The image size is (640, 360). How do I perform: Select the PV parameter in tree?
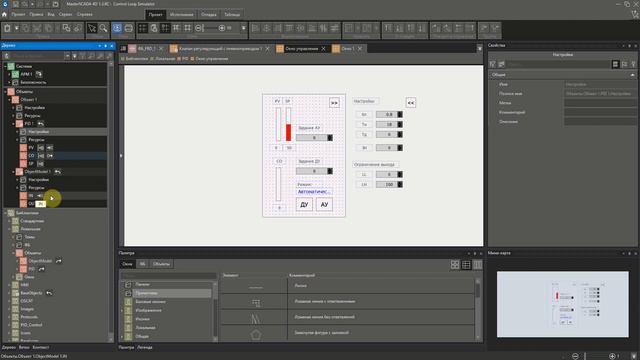coord(31,147)
